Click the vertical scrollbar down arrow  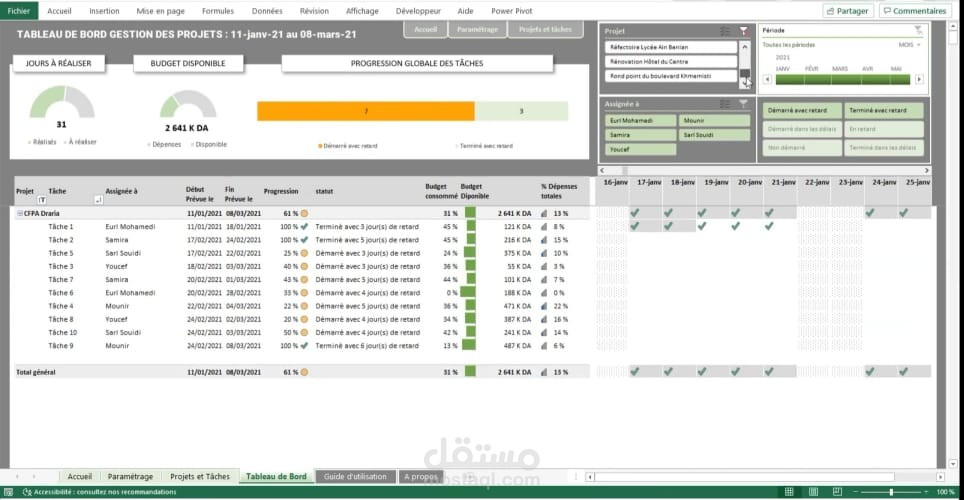pyautogui.click(x=953, y=464)
